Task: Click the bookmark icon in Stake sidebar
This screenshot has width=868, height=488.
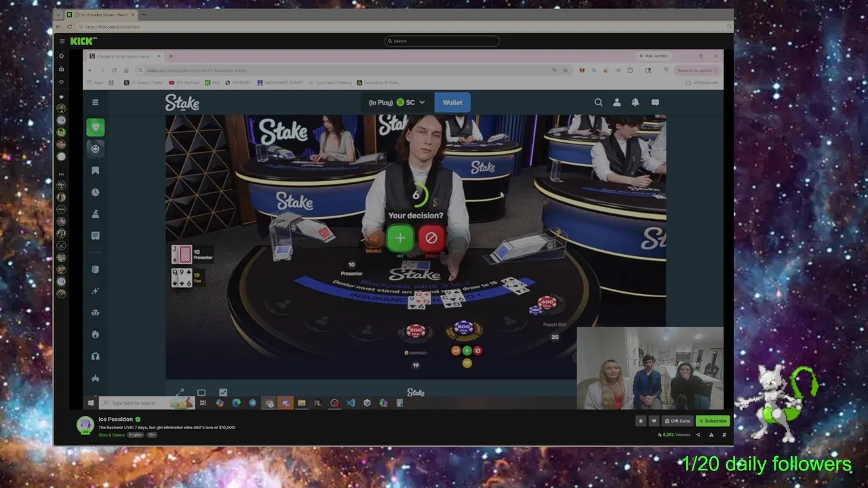Action: tap(96, 171)
